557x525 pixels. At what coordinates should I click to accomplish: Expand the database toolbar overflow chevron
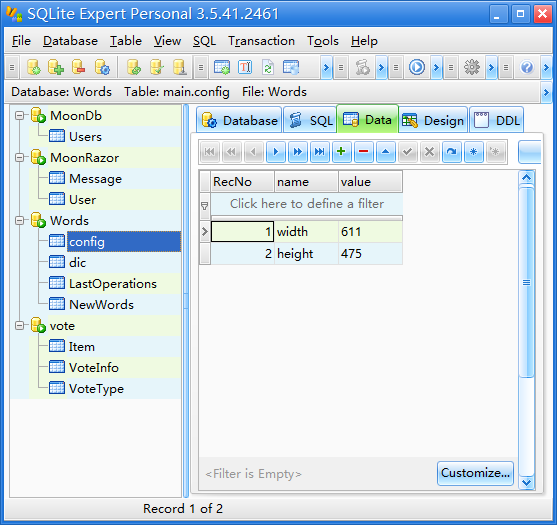click(x=326, y=67)
